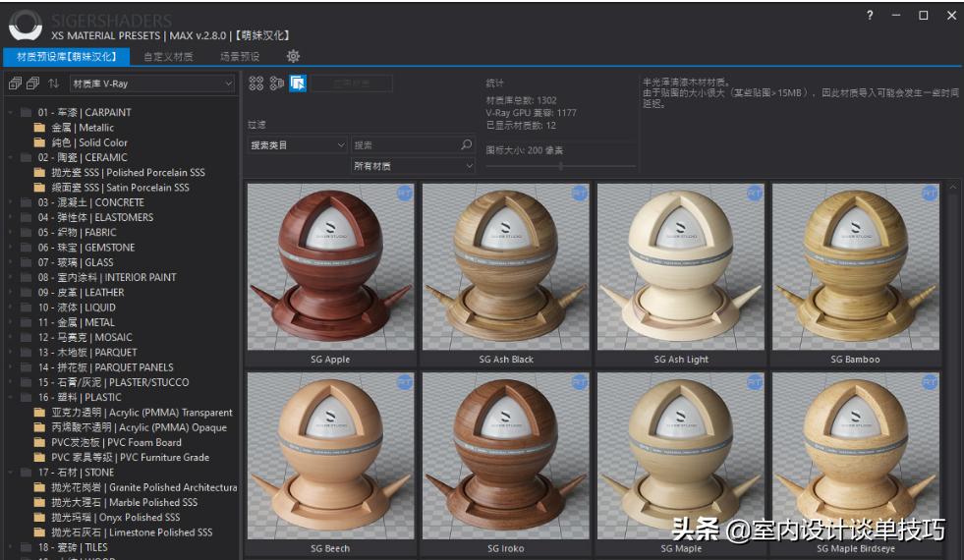Toggle the highlighted blue cursor window icon
This screenshot has height=560, width=964.
tap(298, 83)
